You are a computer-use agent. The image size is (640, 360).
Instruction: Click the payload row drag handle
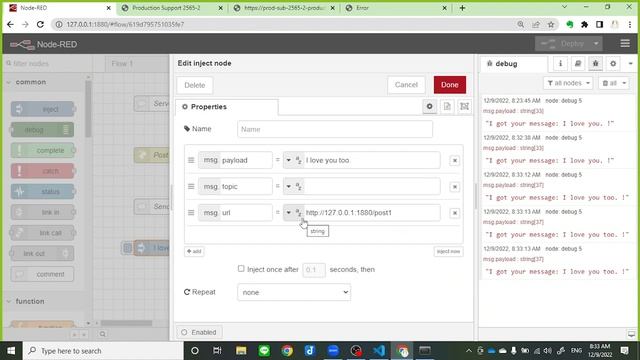click(191, 160)
